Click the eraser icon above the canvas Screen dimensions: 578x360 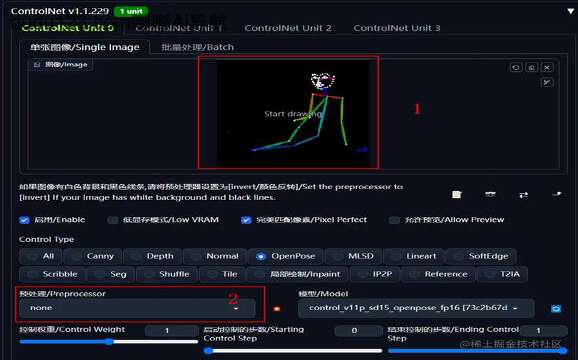point(531,67)
